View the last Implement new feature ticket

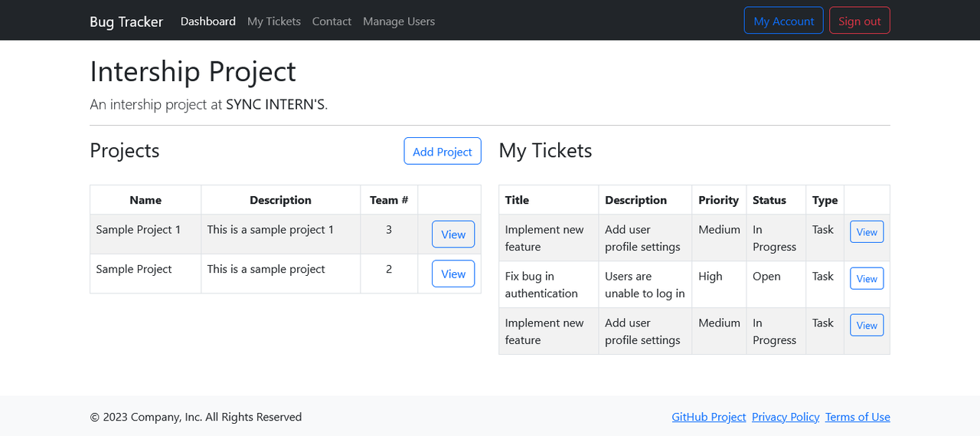[x=867, y=325]
